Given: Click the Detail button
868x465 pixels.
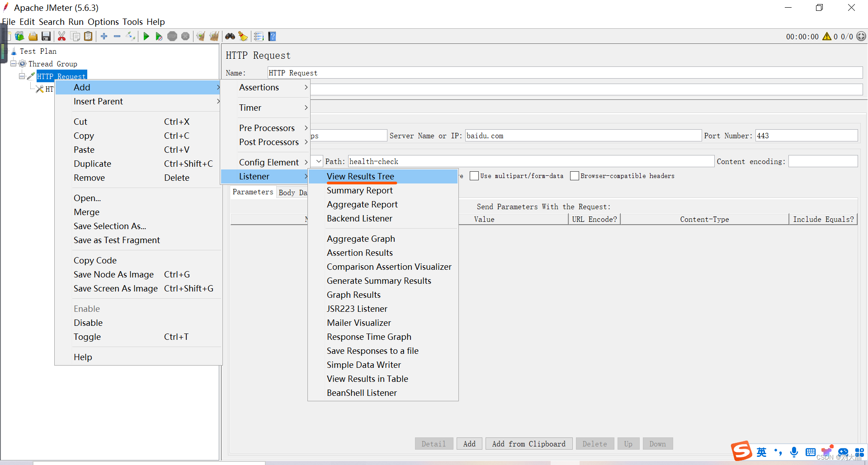Looking at the screenshot, I should click(434, 444).
